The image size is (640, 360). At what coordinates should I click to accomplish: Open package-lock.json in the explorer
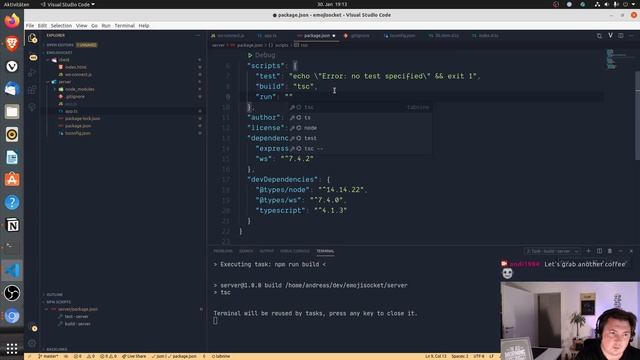point(82,118)
